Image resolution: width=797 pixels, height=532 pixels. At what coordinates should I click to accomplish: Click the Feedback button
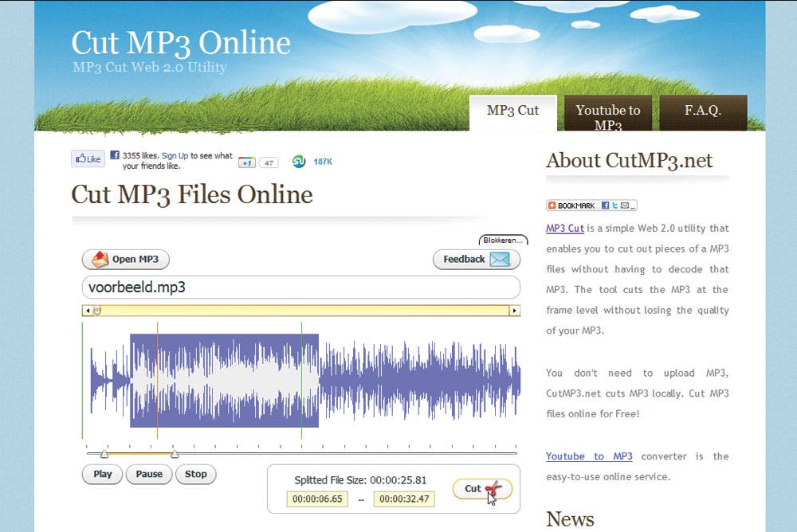pyautogui.click(x=477, y=259)
